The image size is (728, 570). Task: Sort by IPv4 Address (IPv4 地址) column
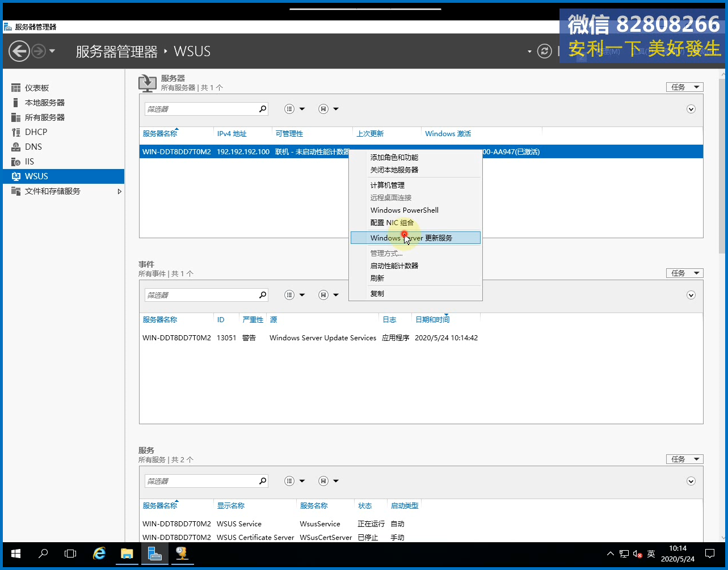click(x=232, y=134)
